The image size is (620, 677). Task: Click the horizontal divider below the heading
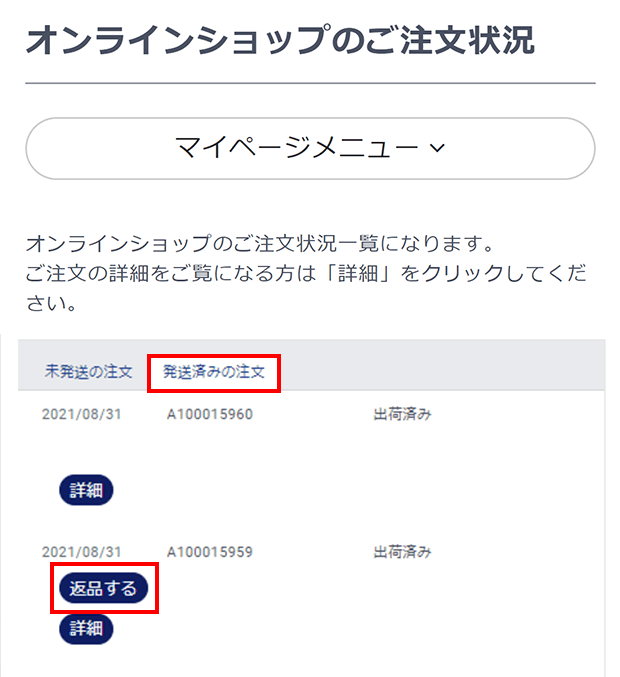click(x=310, y=83)
